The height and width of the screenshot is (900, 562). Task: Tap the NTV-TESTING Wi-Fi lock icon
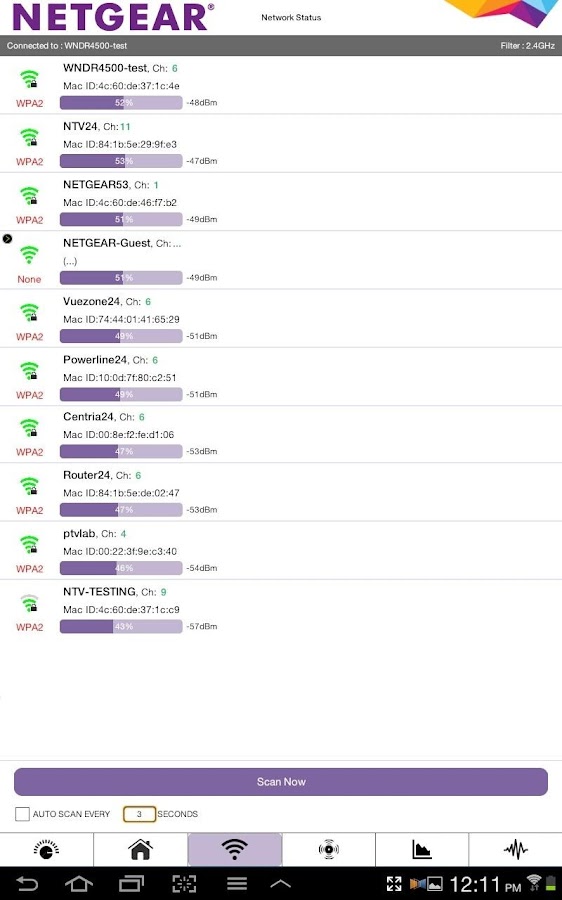(x=29, y=603)
